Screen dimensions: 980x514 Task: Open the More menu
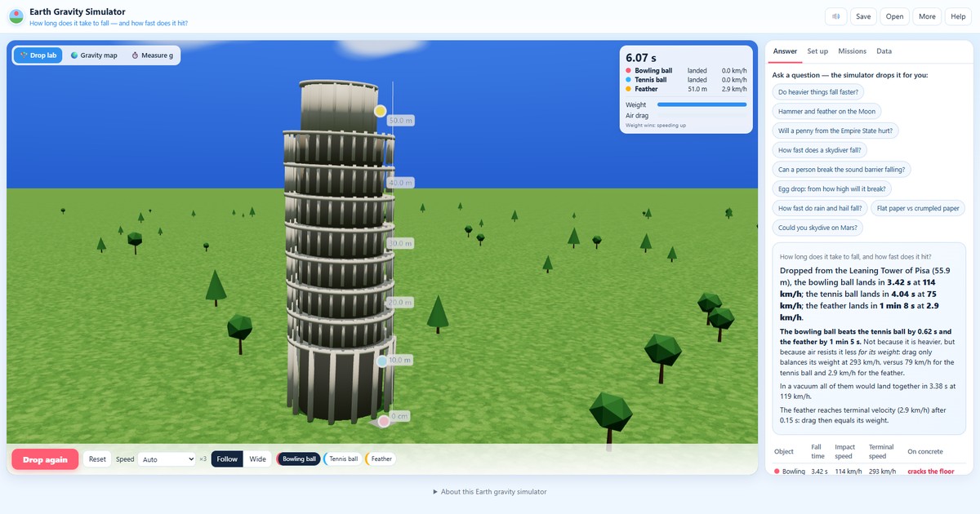[927, 16]
